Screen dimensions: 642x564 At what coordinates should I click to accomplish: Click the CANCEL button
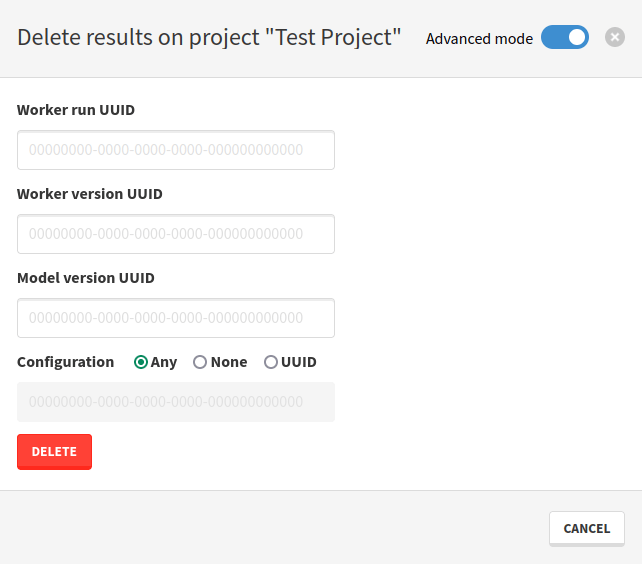click(587, 528)
